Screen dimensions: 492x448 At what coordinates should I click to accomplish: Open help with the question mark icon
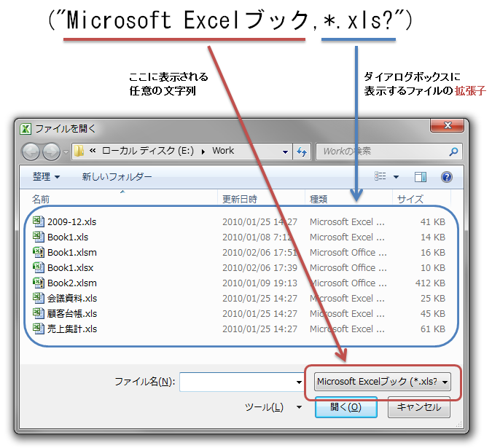tap(447, 177)
